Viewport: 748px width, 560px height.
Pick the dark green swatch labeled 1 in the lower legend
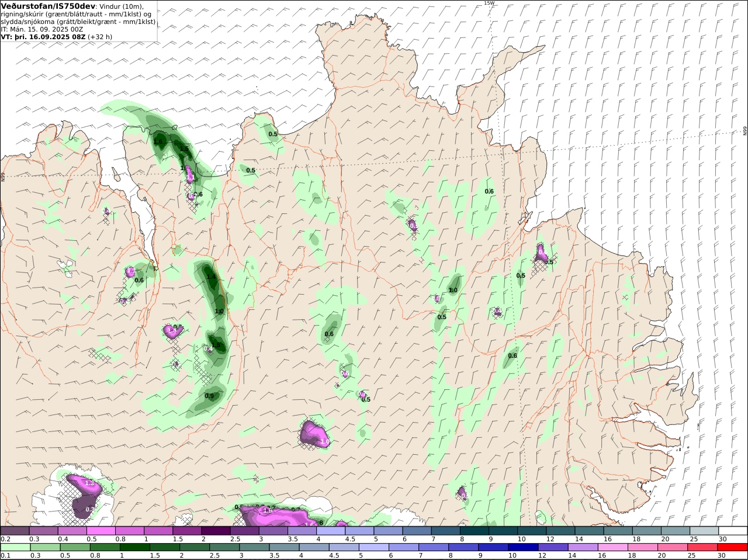pos(134,548)
